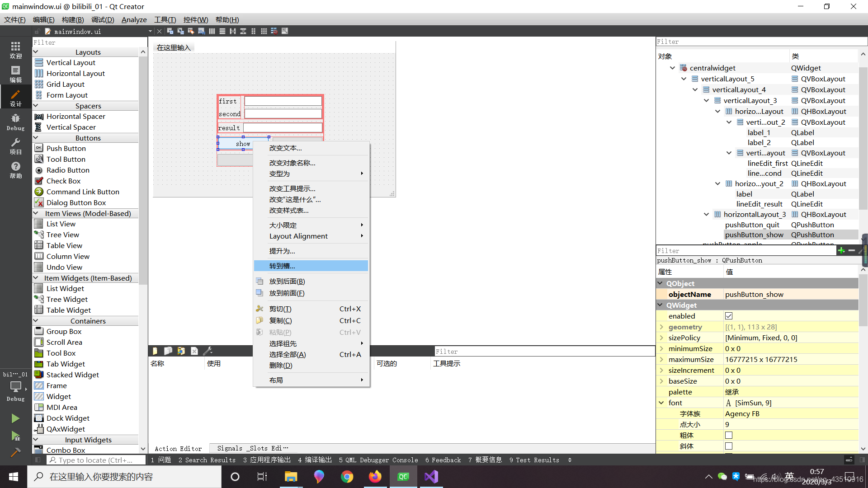868x488 pixels.
Task: Open the Debug mode in left sidebar
Action: click(15, 122)
